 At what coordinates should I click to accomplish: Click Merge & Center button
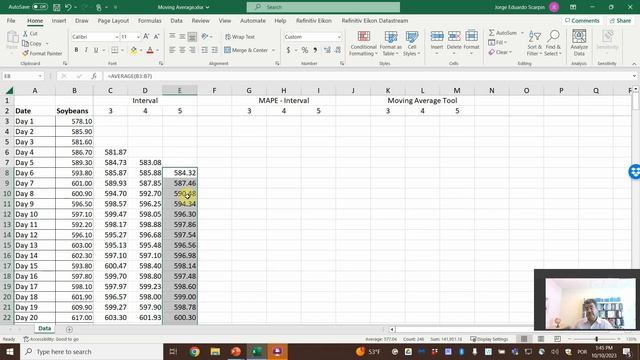pyautogui.click(x=246, y=50)
